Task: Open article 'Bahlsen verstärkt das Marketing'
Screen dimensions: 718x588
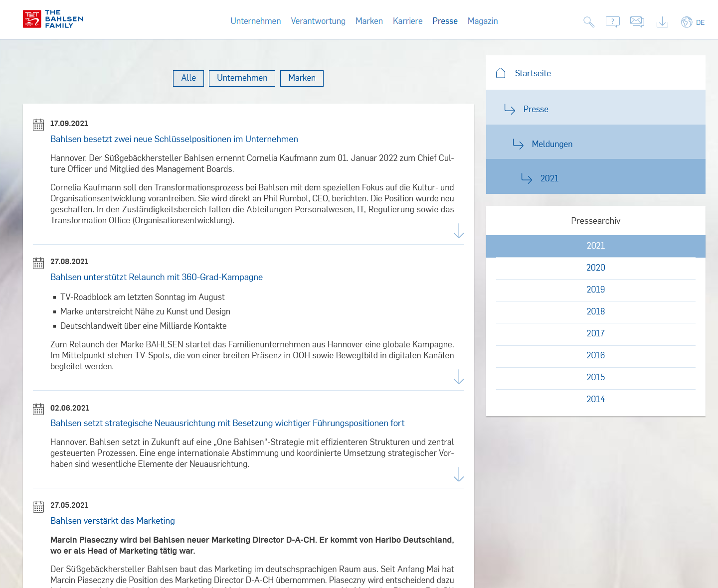Action: click(113, 521)
